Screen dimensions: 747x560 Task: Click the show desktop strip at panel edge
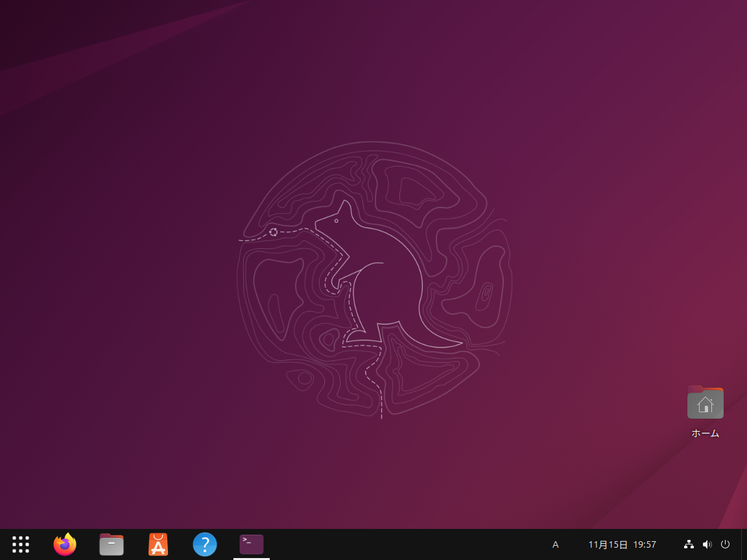coord(744,544)
